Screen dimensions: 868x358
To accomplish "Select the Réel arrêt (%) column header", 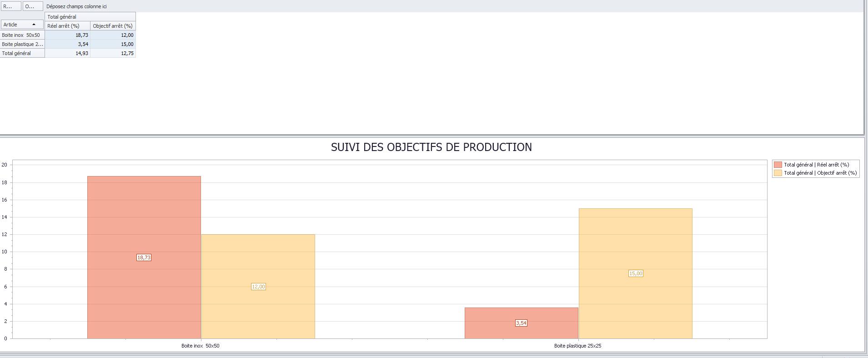I will coord(67,26).
